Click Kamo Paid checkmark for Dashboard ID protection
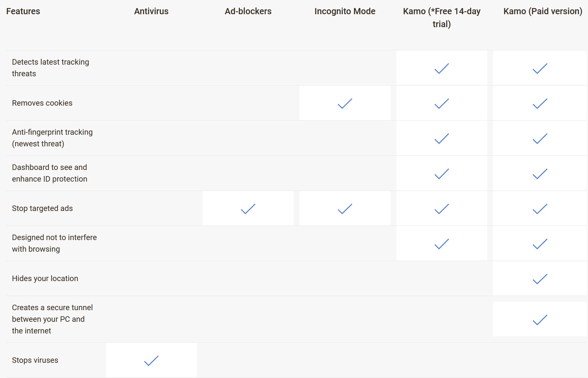Image resolution: width=588 pixels, height=378 pixels. 540,173
